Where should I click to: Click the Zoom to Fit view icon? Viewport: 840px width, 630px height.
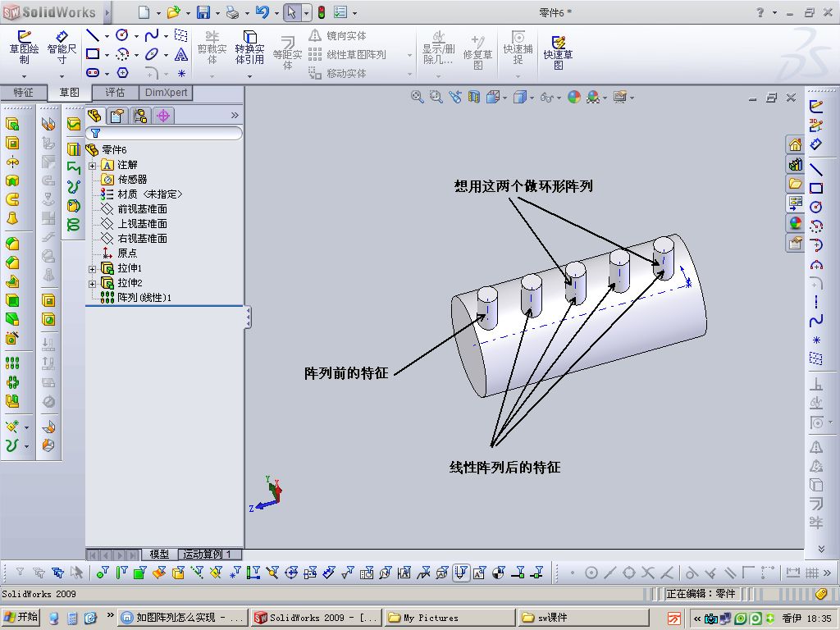pos(417,97)
